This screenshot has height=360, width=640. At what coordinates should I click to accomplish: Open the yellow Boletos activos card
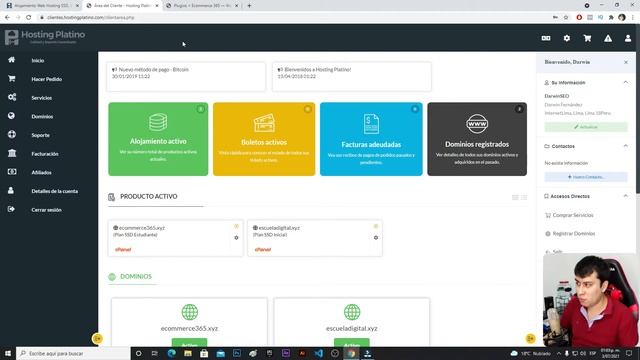pyautogui.click(x=264, y=139)
